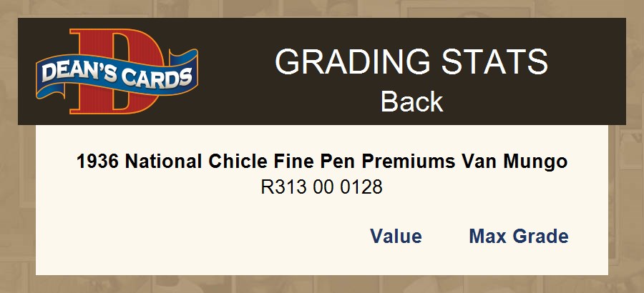Select the Van Mungo card title text
Screen dimensions: 644x293
tap(322, 162)
